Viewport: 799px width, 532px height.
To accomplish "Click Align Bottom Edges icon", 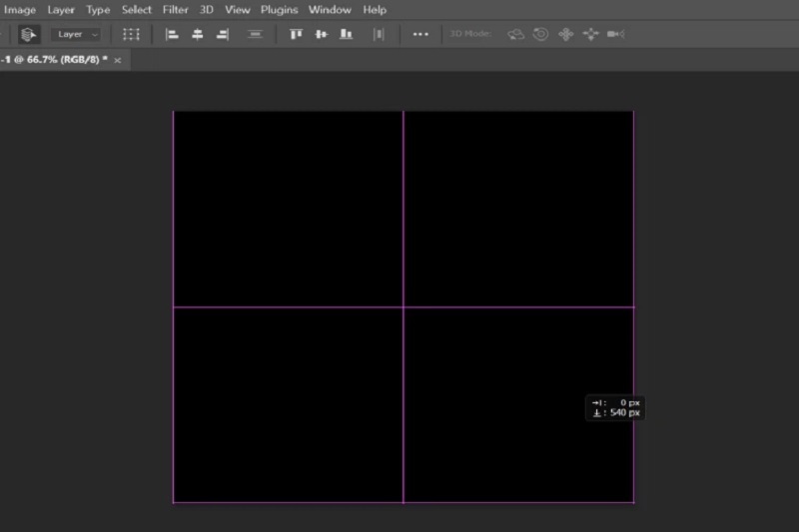I will coord(346,34).
